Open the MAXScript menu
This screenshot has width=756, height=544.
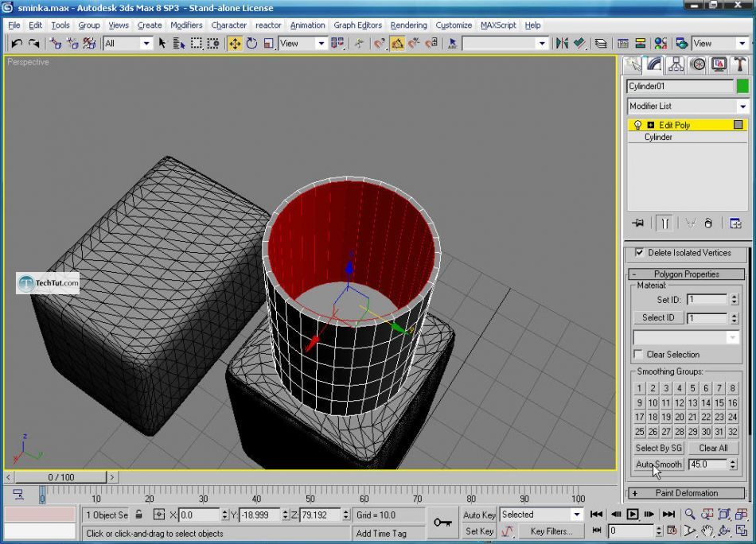(498, 25)
